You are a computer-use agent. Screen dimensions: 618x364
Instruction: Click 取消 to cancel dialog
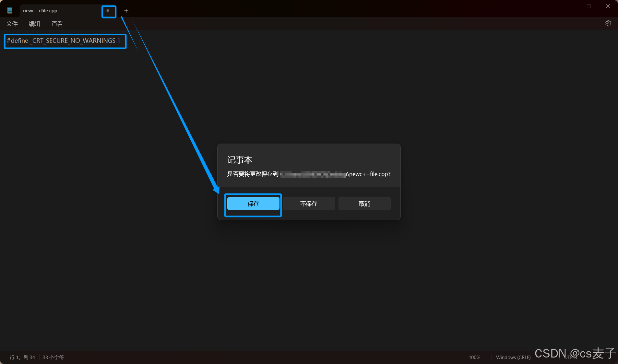364,204
